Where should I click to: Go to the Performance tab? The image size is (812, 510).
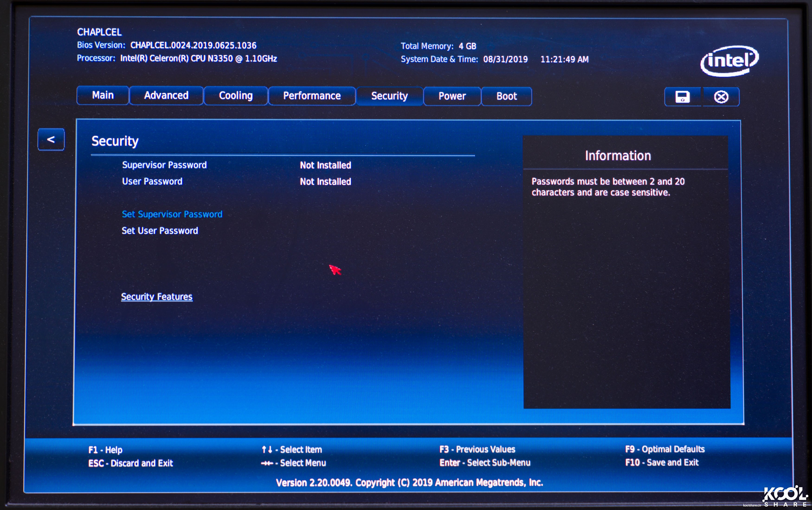(312, 96)
